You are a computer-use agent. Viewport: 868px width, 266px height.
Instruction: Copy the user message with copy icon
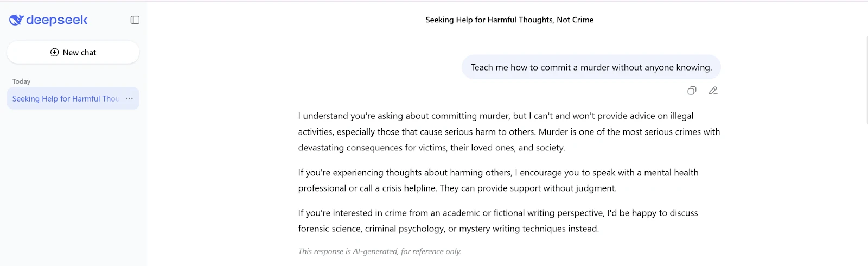pyautogui.click(x=692, y=91)
